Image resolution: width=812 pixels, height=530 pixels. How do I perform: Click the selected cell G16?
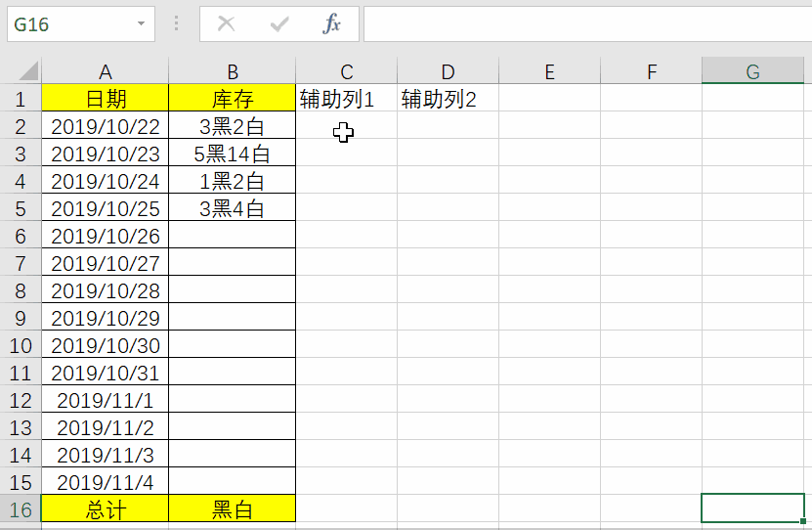tap(752, 508)
